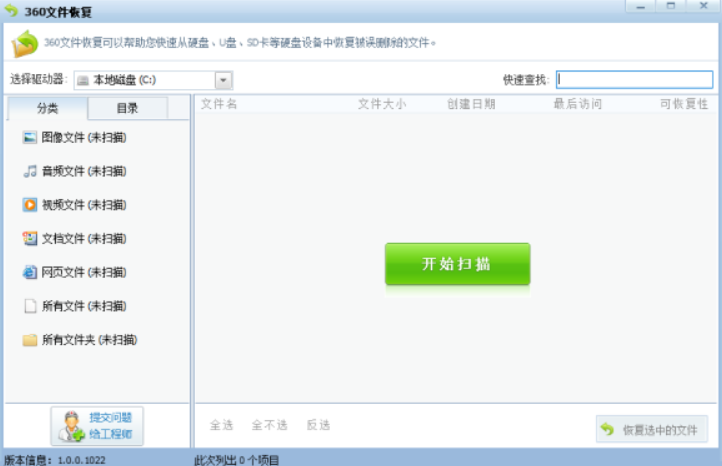Click the blank all-files page icon
This screenshot has width=722, height=466.
[30, 306]
